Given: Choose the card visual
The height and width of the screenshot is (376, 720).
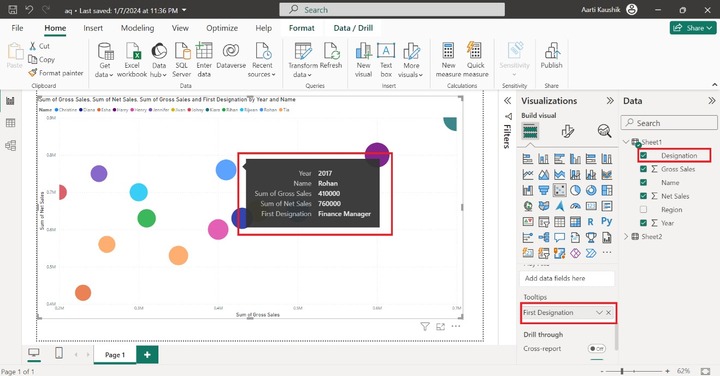Looking at the screenshot, I should coord(591,206).
